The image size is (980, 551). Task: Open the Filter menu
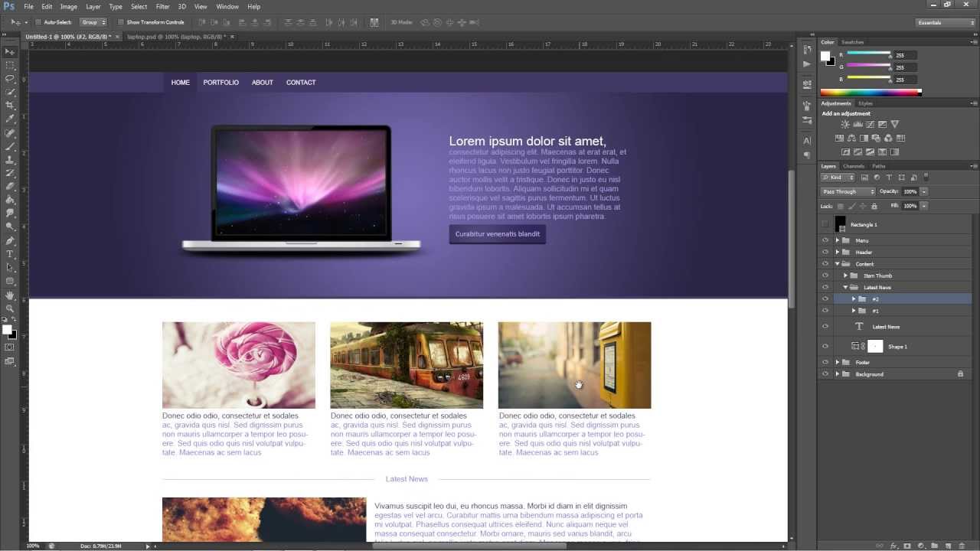click(x=162, y=6)
